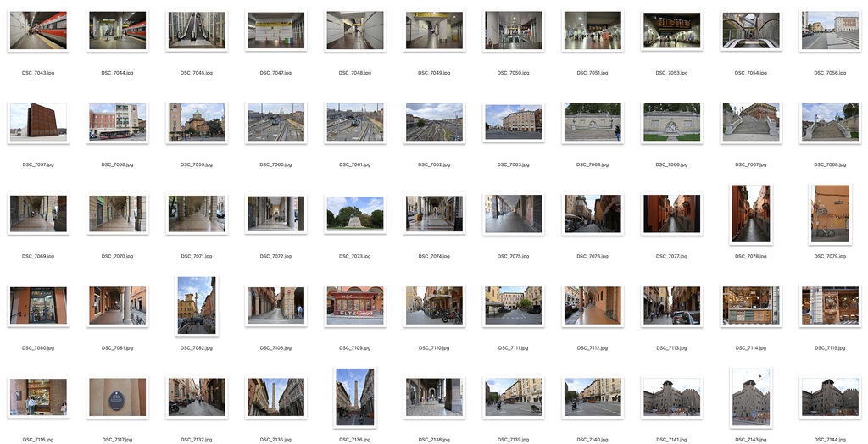Select the portrait DSC_7136.jpg thumbnail
The height and width of the screenshot is (444, 868).
pyautogui.click(x=355, y=397)
